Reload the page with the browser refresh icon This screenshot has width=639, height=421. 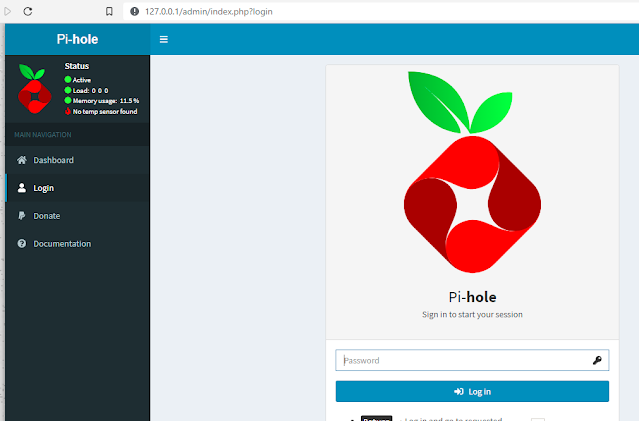point(28,11)
